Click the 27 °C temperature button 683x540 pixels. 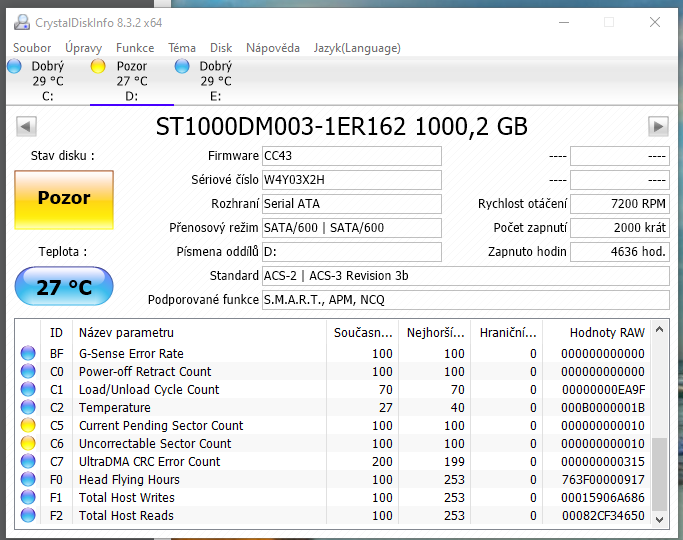pos(64,288)
